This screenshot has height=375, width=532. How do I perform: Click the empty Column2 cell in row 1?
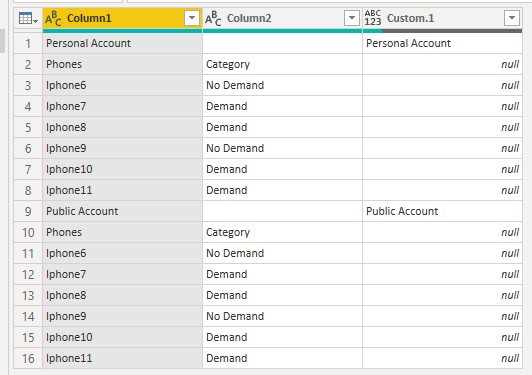coord(282,43)
